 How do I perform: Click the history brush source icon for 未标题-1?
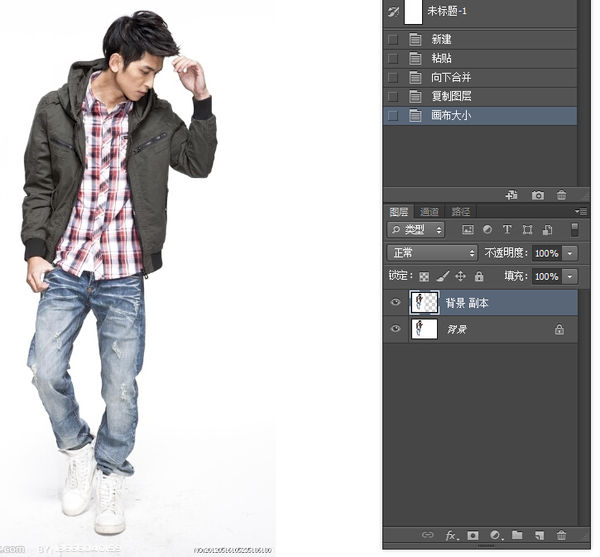[x=393, y=11]
